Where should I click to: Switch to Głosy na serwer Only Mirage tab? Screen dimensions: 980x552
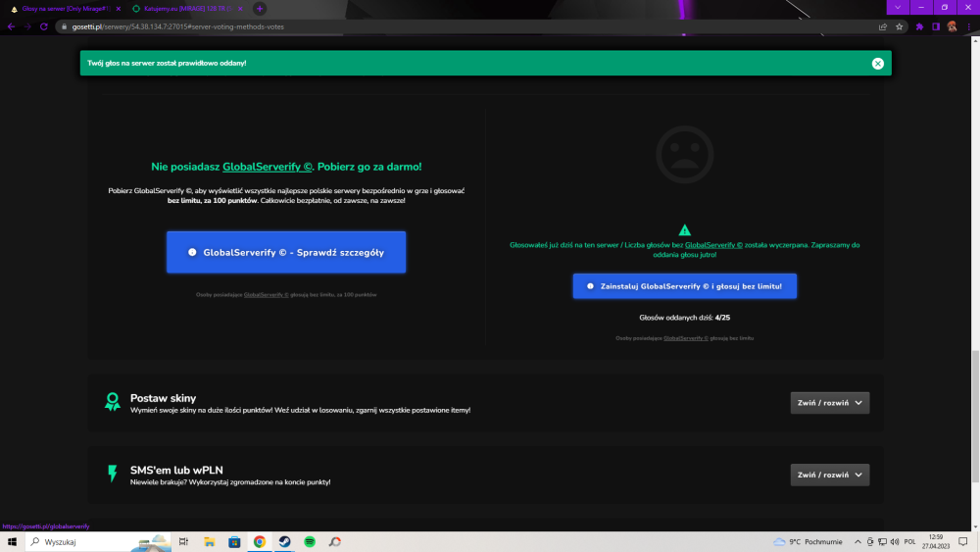[x=66, y=9]
